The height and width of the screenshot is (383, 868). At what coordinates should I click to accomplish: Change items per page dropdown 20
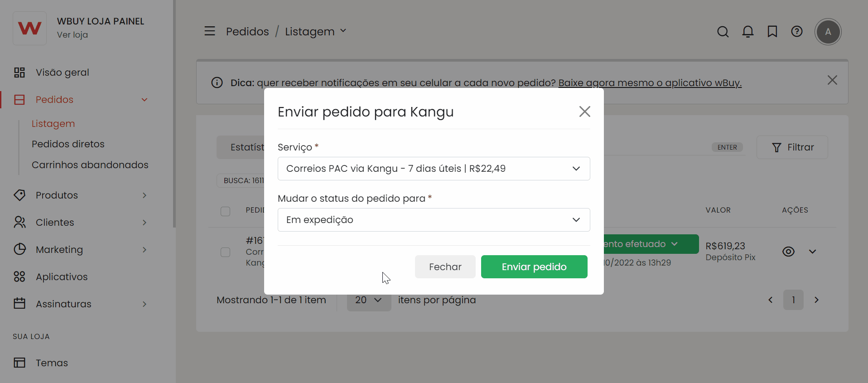369,300
